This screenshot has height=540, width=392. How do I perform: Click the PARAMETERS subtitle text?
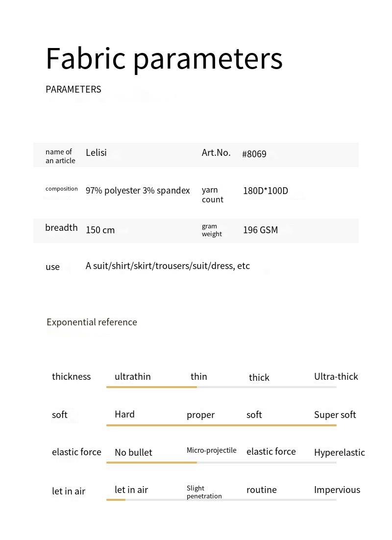point(73,89)
